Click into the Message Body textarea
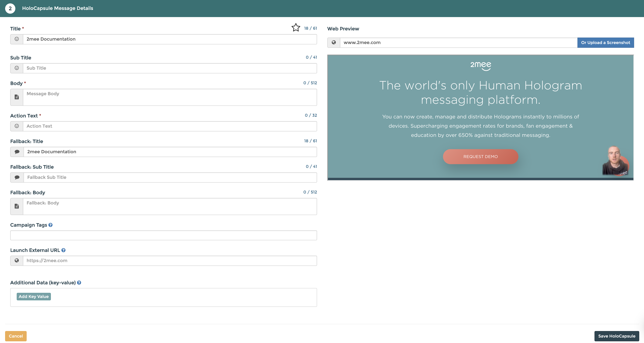This screenshot has width=644, height=343. [170, 97]
